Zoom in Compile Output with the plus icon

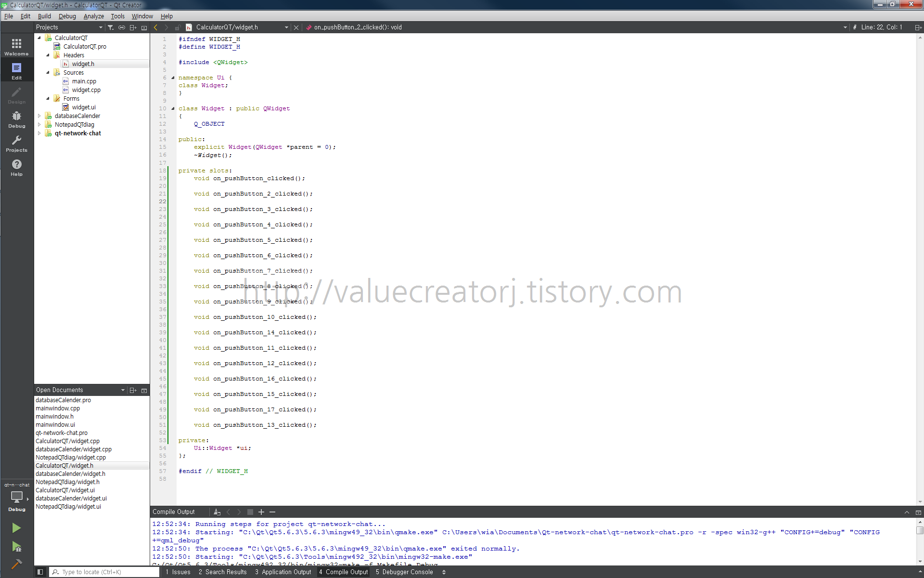coord(261,512)
